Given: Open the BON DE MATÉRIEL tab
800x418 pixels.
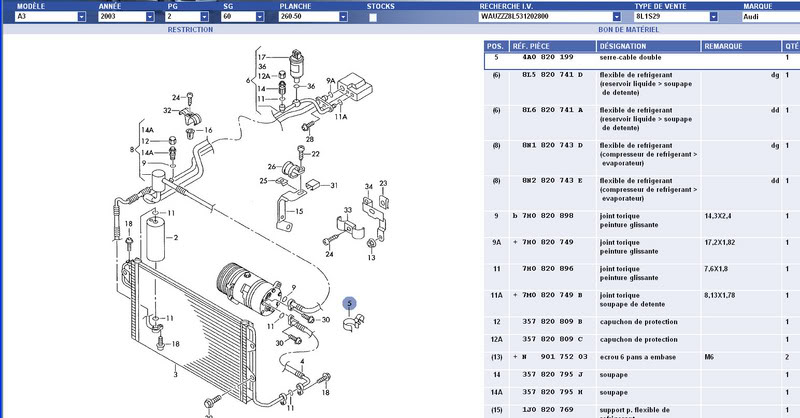Looking at the screenshot, I should coord(627,31).
